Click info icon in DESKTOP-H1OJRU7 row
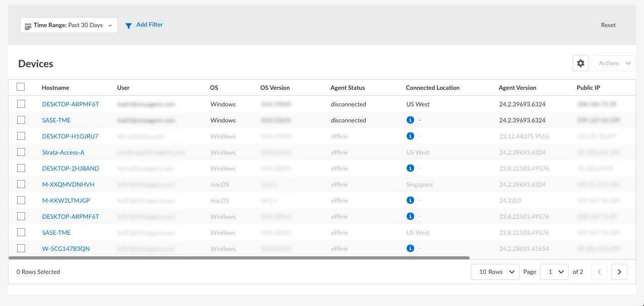Screen dimensions: 644x306 coord(410,136)
